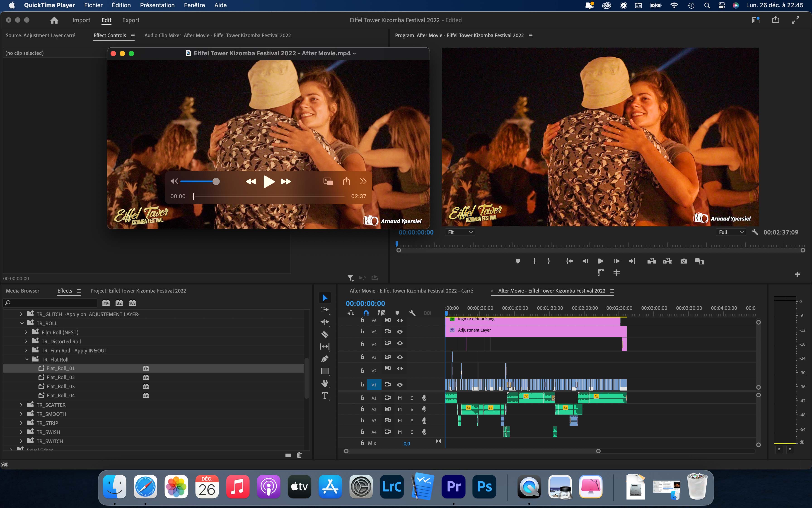Select the Ripple Edit tool
The height and width of the screenshot is (508, 812).
324,322
